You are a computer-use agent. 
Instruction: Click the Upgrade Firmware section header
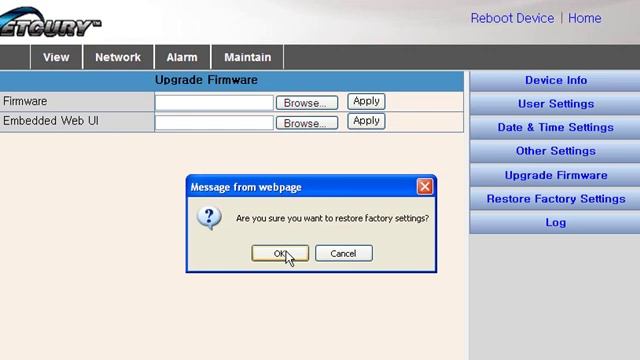pyautogui.click(x=231, y=80)
